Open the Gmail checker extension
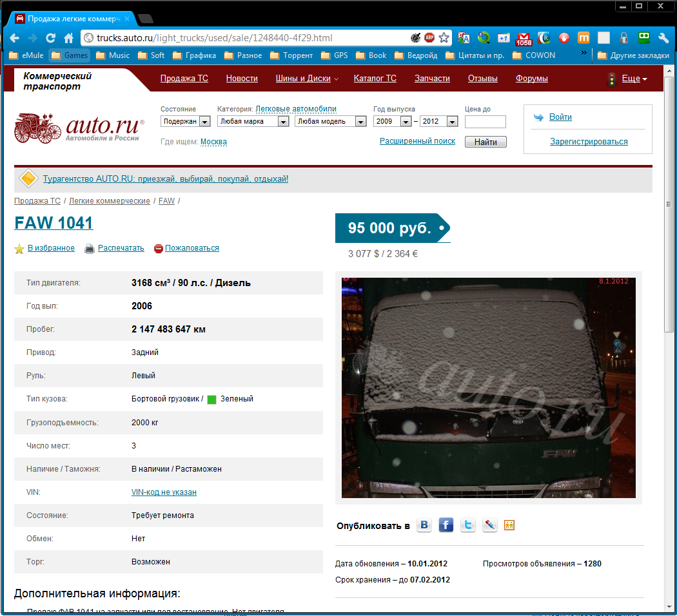 tap(524, 38)
